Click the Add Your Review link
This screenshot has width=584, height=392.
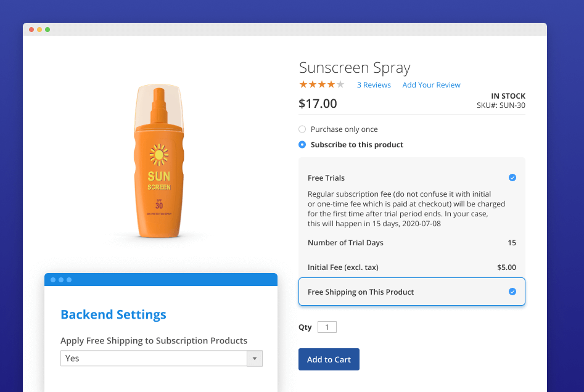point(431,85)
